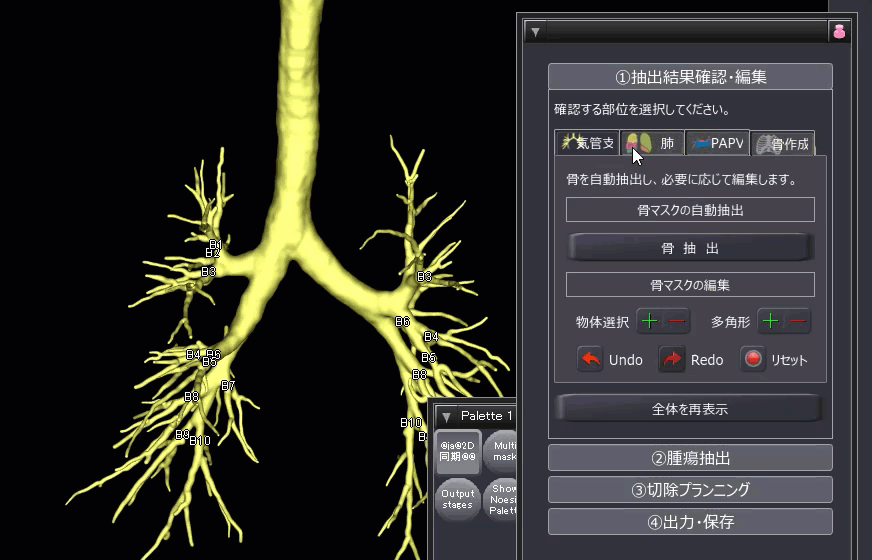Open the ④出力・保存 section

pos(690,522)
